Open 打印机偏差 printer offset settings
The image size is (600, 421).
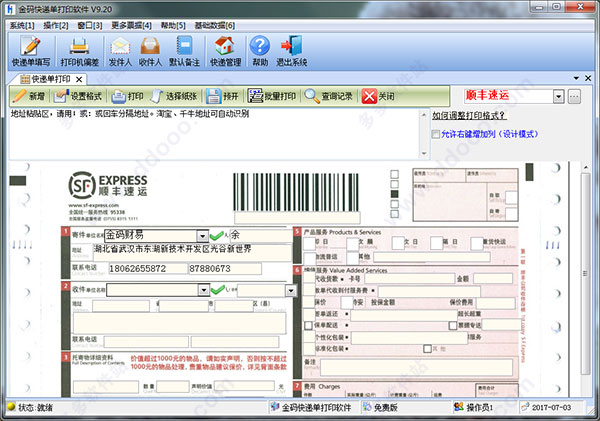80,51
